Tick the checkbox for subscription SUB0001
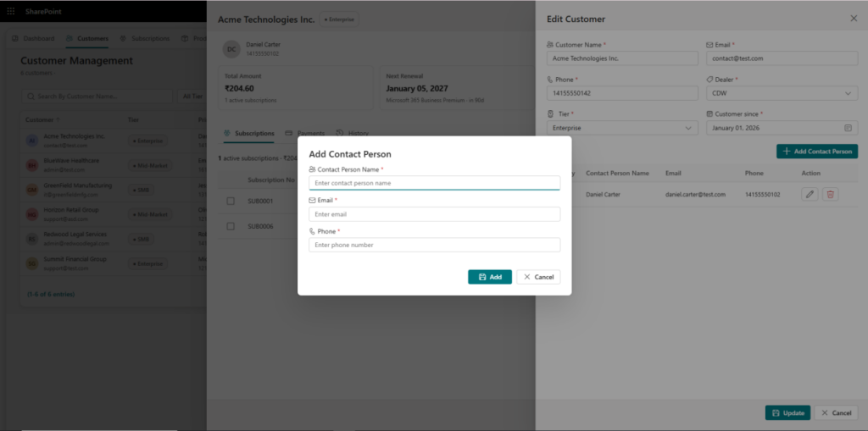The width and height of the screenshot is (868, 431). (x=231, y=201)
